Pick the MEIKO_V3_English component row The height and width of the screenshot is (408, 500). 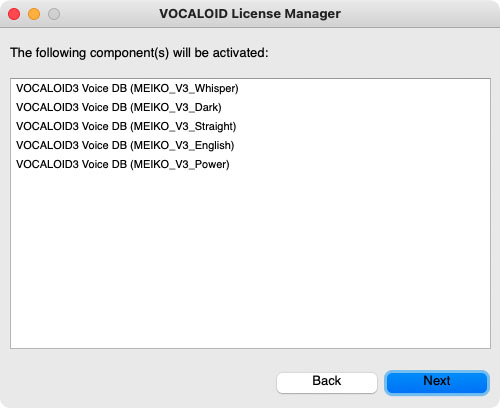[250, 145]
